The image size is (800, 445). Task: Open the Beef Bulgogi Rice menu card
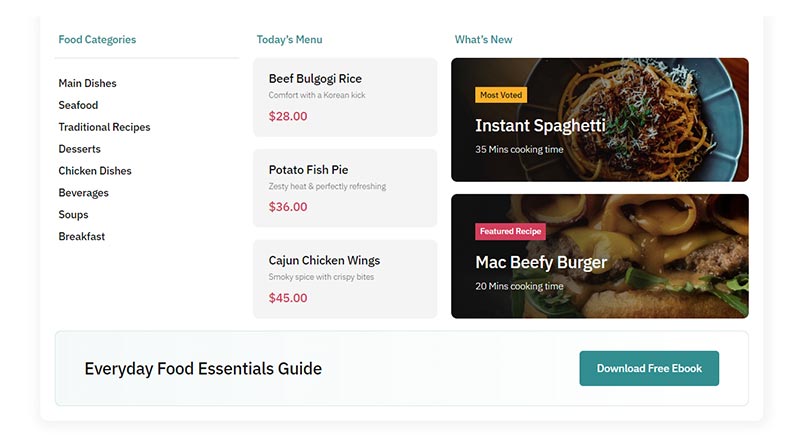[x=344, y=97]
